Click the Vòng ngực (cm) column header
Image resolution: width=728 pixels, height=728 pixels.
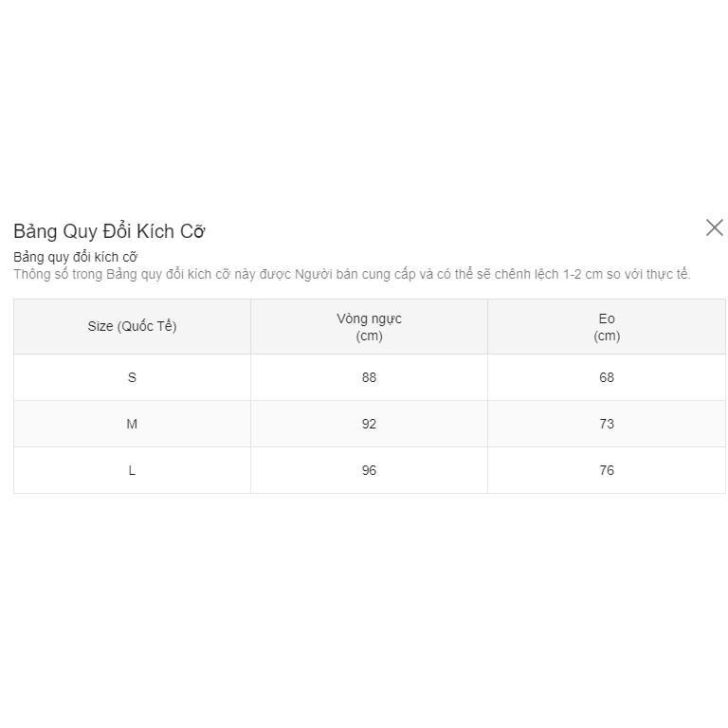click(369, 326)
